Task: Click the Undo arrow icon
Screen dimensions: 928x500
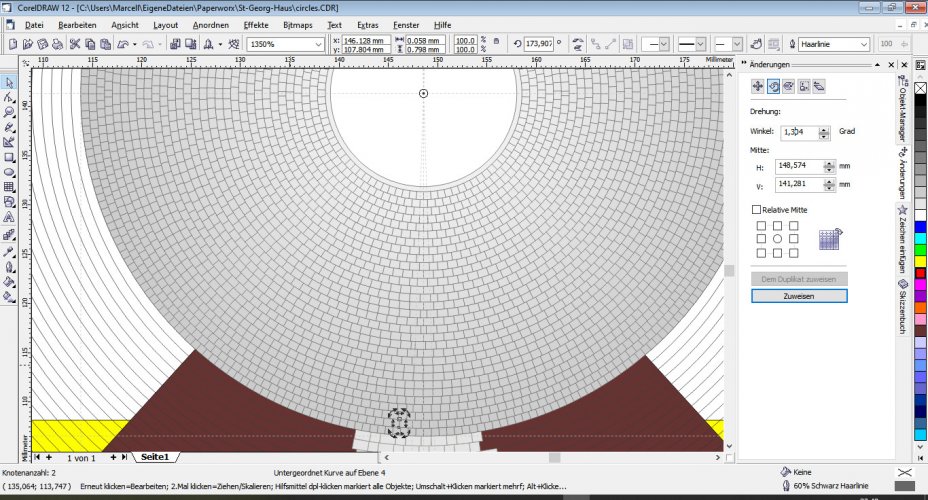Action: click(123, 44)
